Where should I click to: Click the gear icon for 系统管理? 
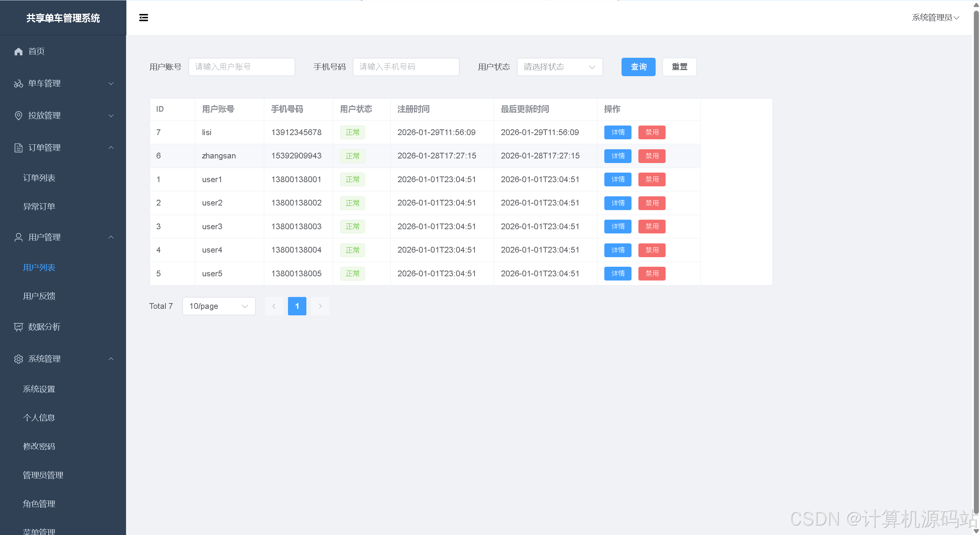[18, 359]
